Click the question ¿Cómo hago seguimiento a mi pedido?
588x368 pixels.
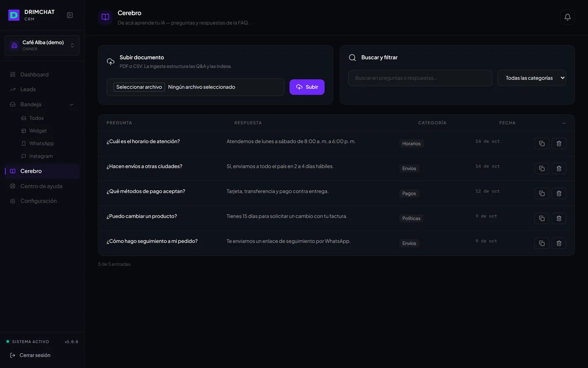coord(152,241)
